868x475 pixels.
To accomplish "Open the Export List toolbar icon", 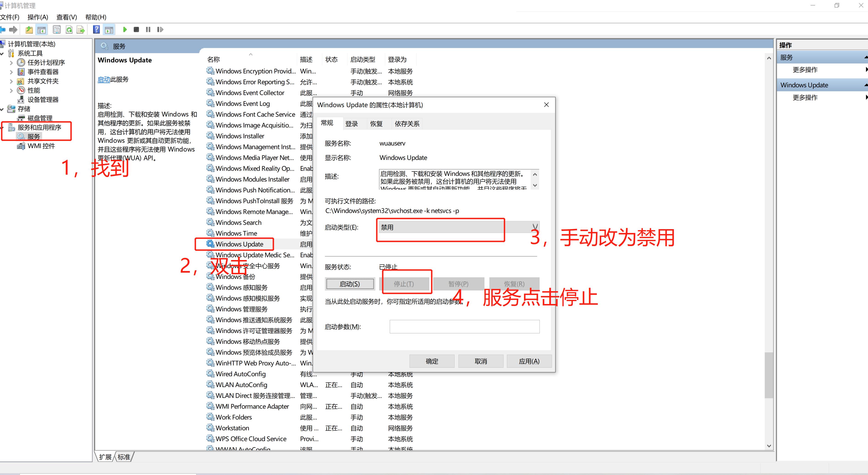I will (81, 30).
